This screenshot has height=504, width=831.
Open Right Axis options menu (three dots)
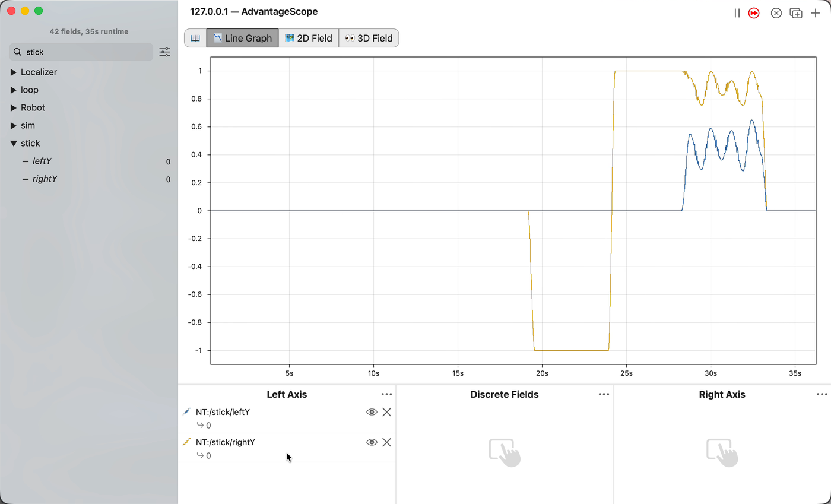(822, 394)
